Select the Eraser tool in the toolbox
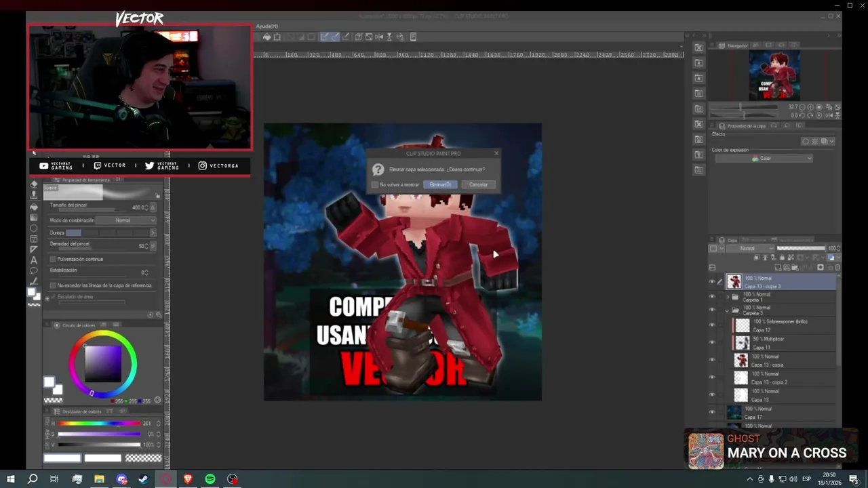Screen dimensions: 868x488 (33, 184)
